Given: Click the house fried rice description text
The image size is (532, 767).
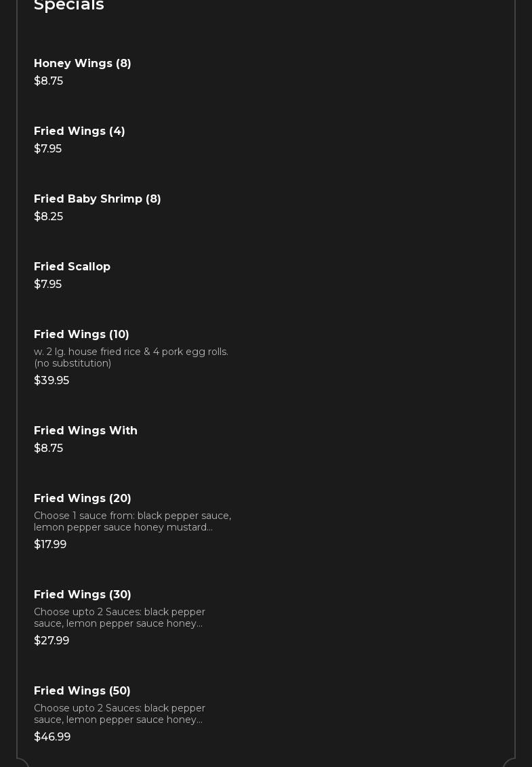Looking at the screenshot, I should pyautogui.click(x=131, y=358).
